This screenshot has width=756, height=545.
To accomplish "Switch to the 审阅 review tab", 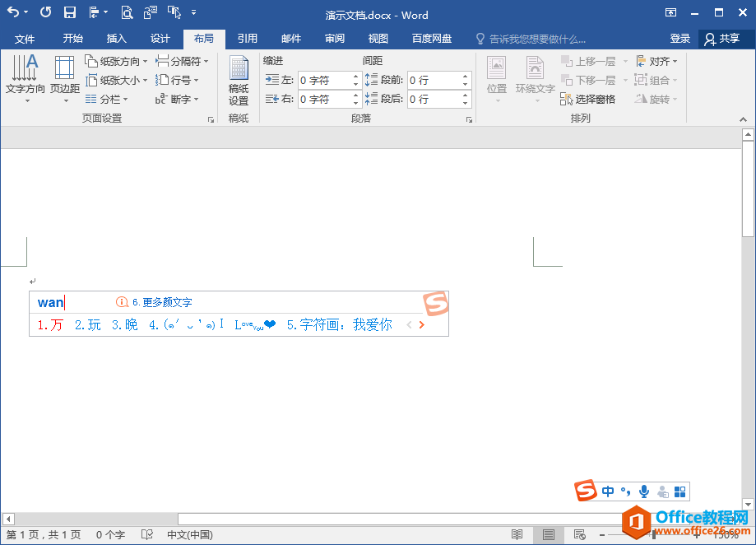I will (335, 39).
